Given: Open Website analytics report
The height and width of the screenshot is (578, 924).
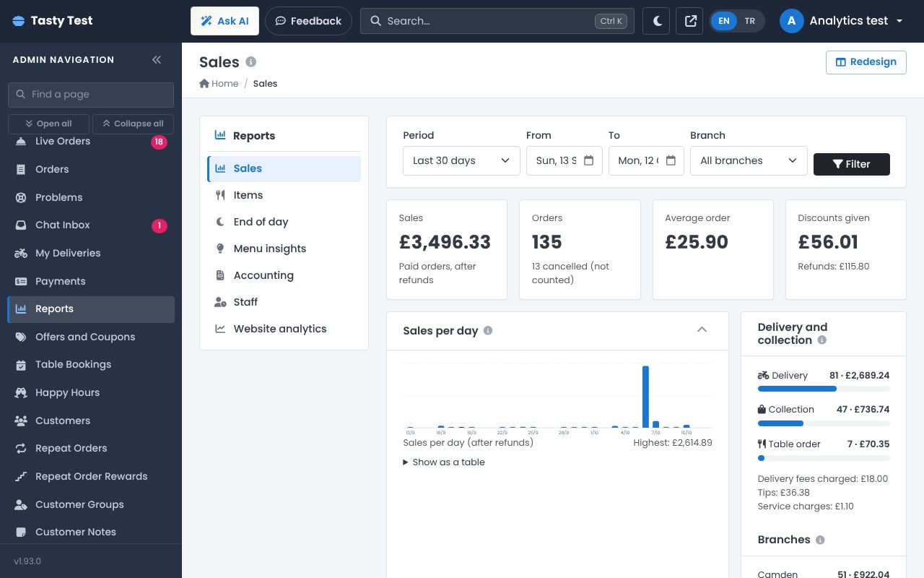Looking at the screenshot, I should (284, 329).
